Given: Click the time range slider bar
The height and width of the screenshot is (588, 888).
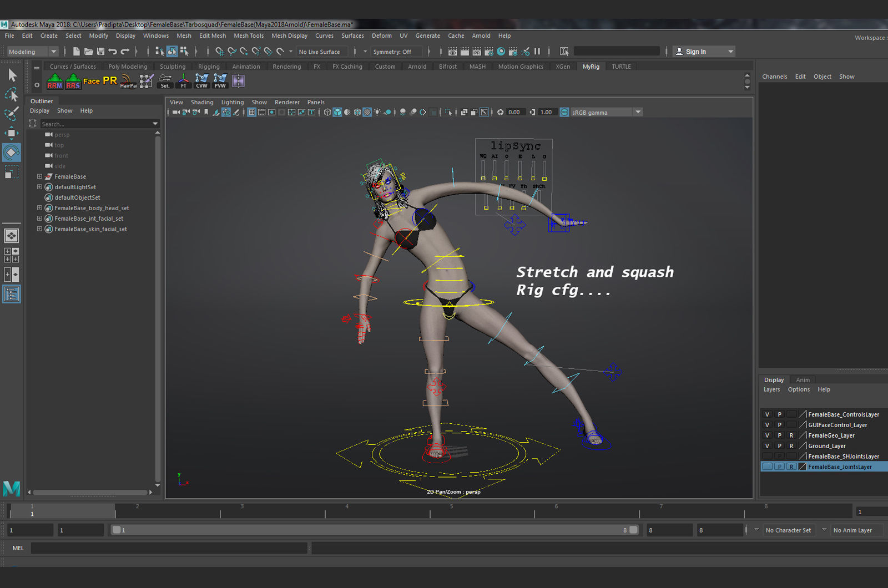Looking at the screenshot, I should point(375,530).
